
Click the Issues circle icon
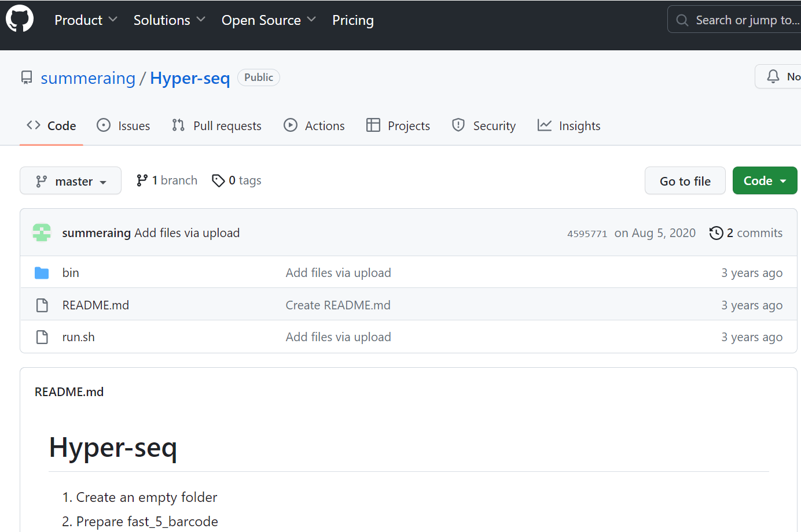pos(104,125)
